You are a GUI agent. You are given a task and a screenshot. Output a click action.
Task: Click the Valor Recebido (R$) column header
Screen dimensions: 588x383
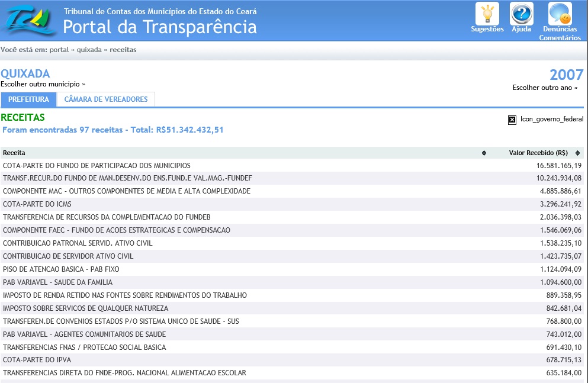coord(538,153)
